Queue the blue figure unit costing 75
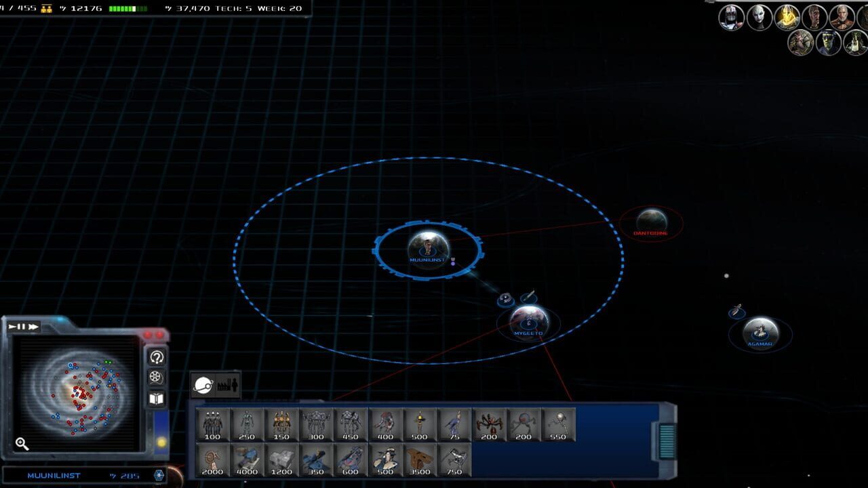 pos(455,425)
